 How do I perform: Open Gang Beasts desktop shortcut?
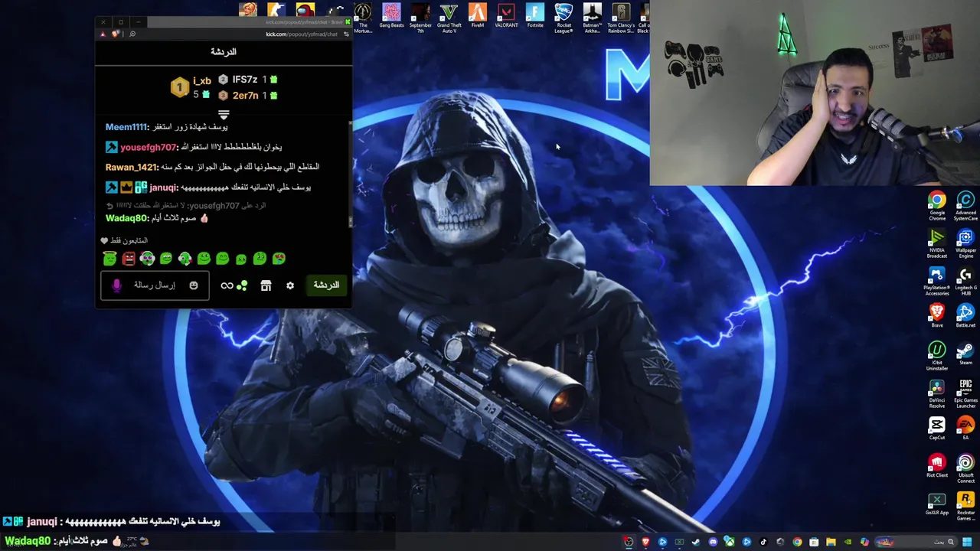[x=391, y=15]
